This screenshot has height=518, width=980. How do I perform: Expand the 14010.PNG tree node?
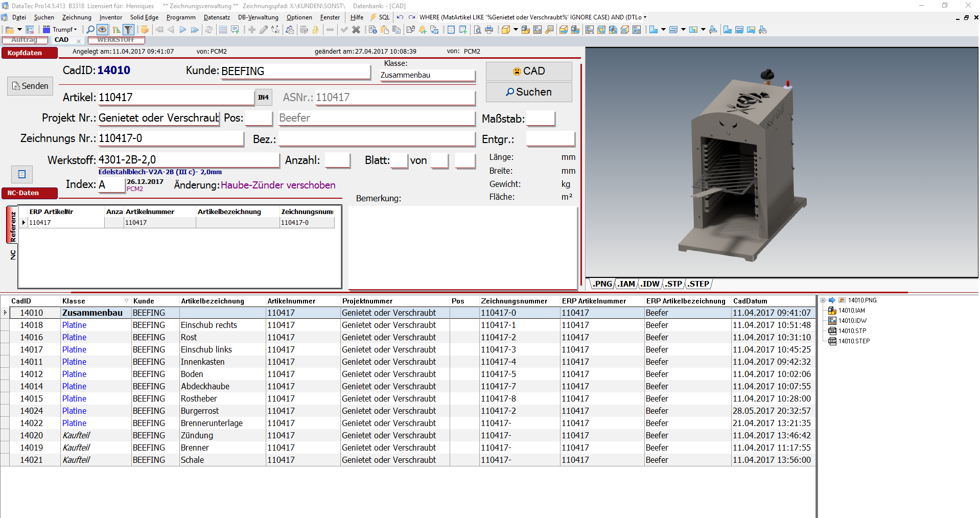(x=823, y=300)
